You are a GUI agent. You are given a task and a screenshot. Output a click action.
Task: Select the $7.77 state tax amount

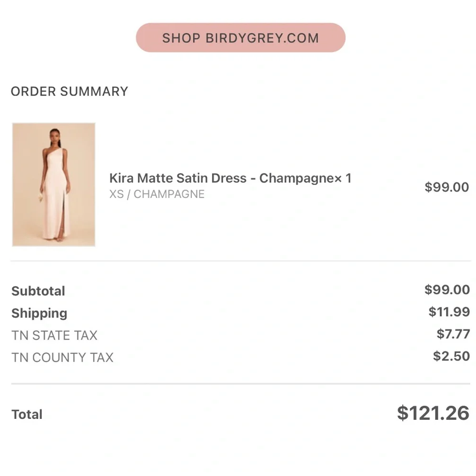[453, 334]
